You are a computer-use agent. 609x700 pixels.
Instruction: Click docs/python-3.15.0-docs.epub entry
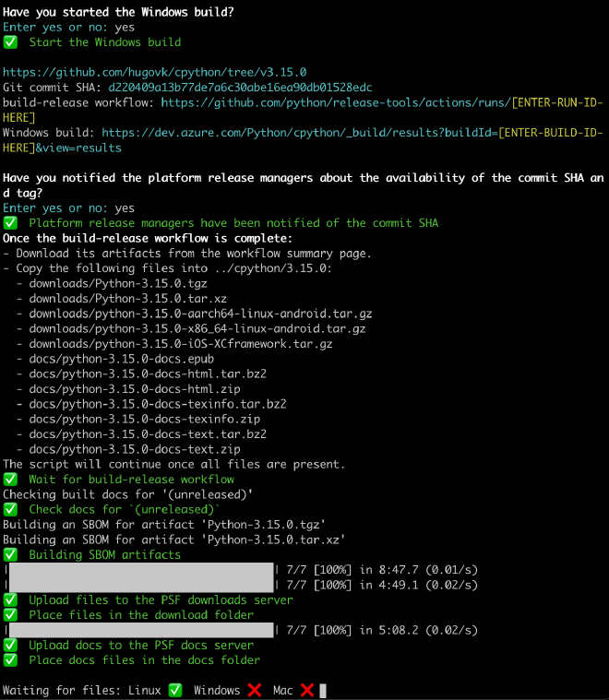click(x=122, y=359)
